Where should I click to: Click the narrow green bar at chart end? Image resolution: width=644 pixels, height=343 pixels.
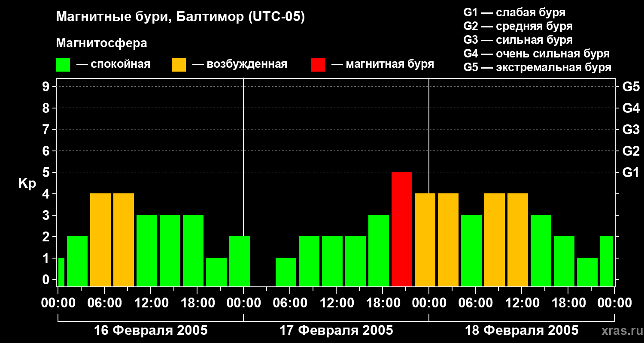[607, 261]
